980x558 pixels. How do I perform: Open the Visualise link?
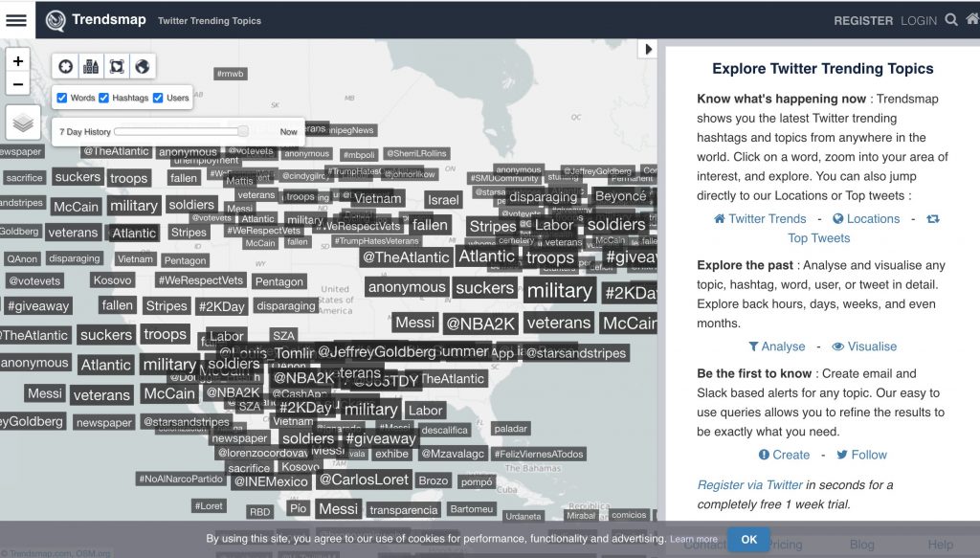click(864, 346)
